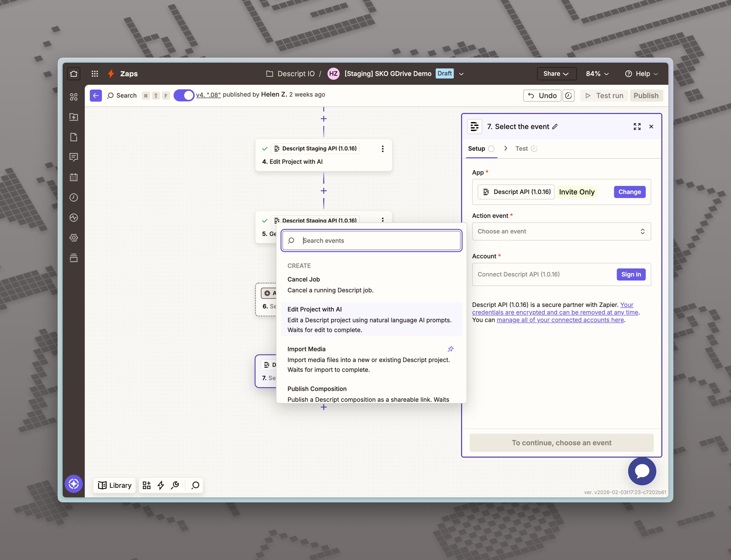The width and height of the screenshot is (731, 560).
Task: Open the three-dot menu on step 4
Action: point(382,149)
